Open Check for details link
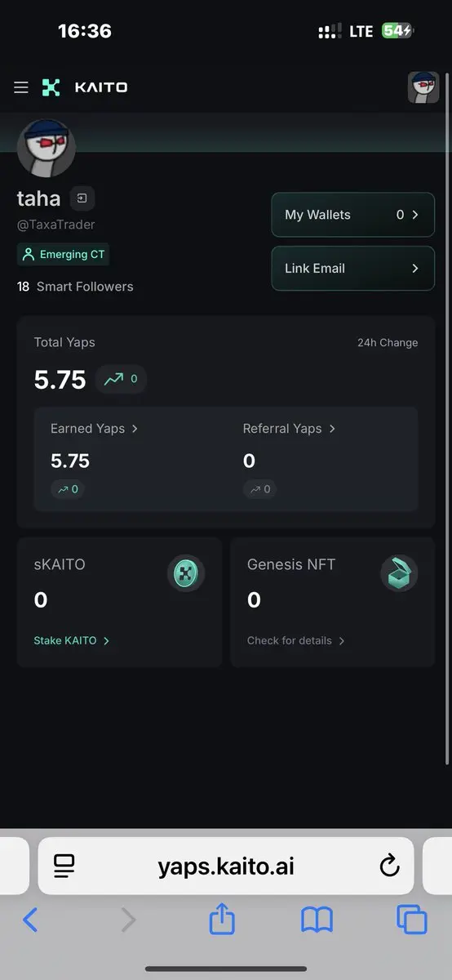Viewport: 452px width, 980px height. pyautogui.click(x=296, y=640)
